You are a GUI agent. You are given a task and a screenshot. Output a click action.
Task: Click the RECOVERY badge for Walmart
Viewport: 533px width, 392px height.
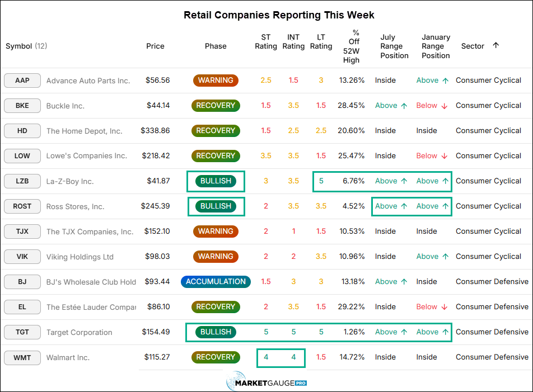click(216, 357)
